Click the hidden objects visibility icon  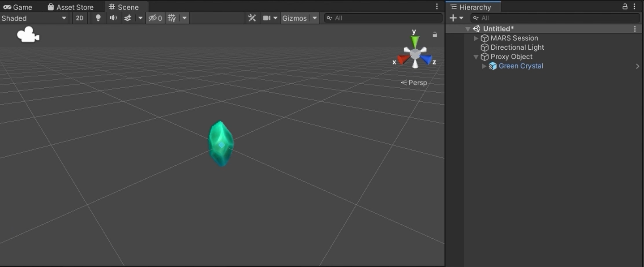155,18
